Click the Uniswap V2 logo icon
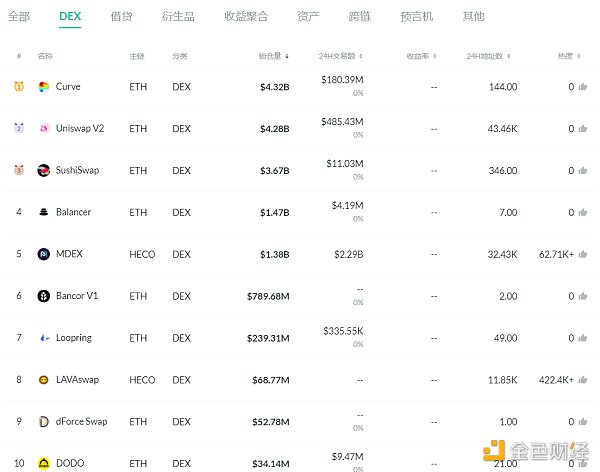The image size is (600, 472). coord(44,129)
